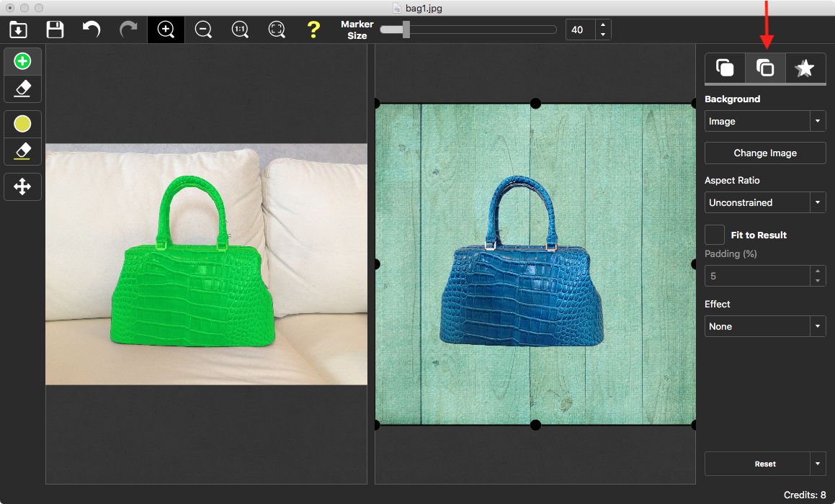Select the green foreground marker tool

(x=23, y=62)
